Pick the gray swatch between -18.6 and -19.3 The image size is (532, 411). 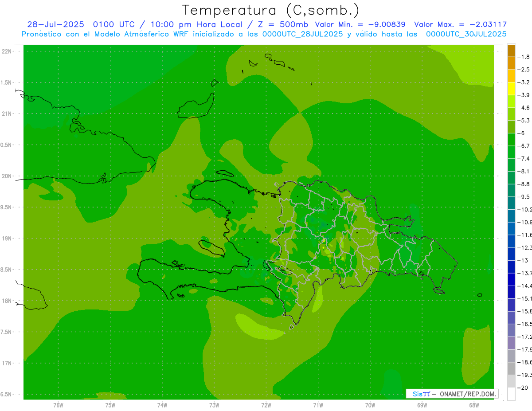[511, 368]
